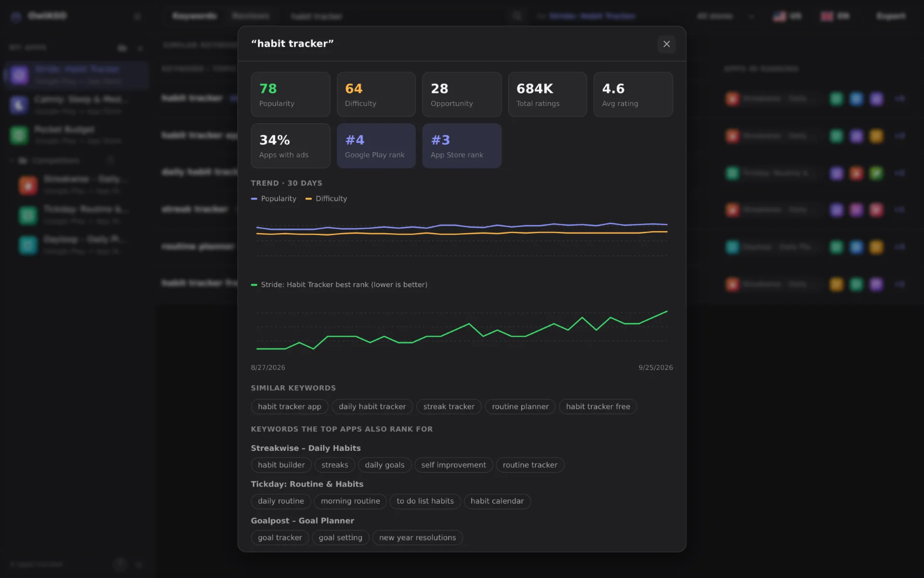Click the 28 Opportunity stat card
Screen dimensions: 924x578
(462, 94)
